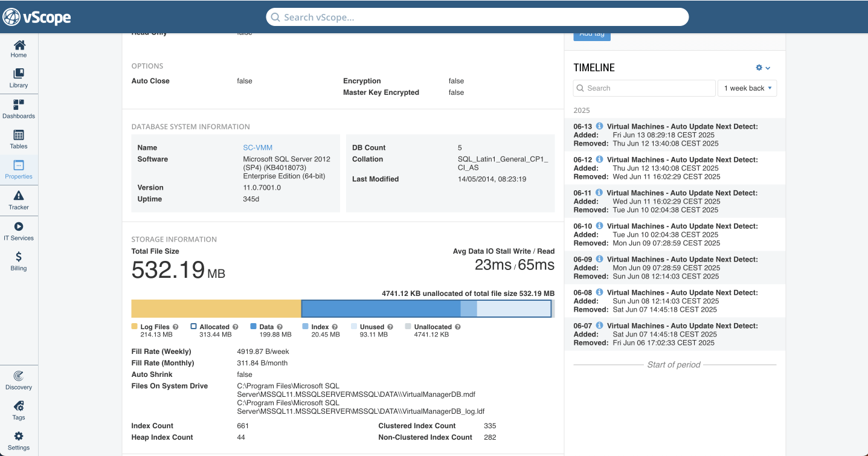Image resolution: width=868 pixels, height=456 pixels.
Task: Go to Dashboards
Action: pos(19,109)
